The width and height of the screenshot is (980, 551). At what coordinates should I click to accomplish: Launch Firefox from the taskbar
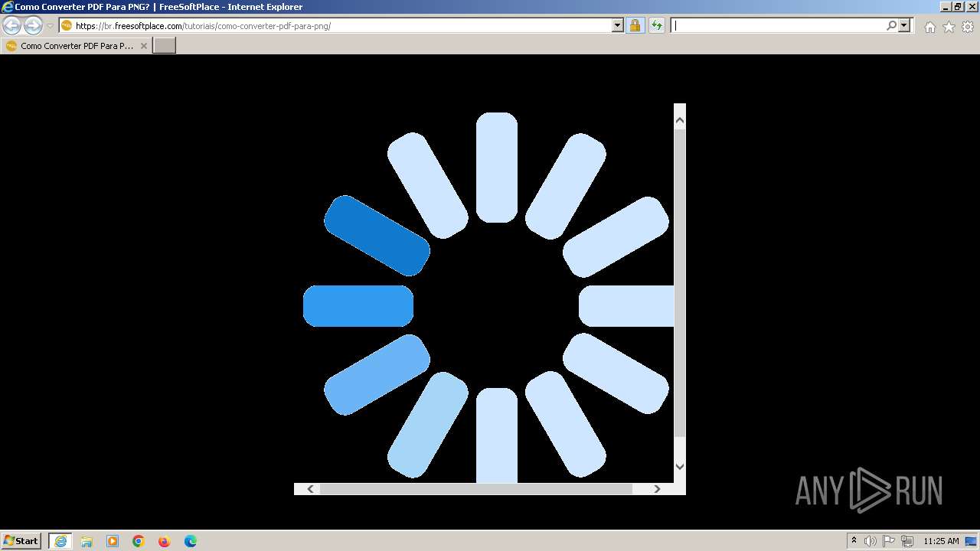[165, 541]
